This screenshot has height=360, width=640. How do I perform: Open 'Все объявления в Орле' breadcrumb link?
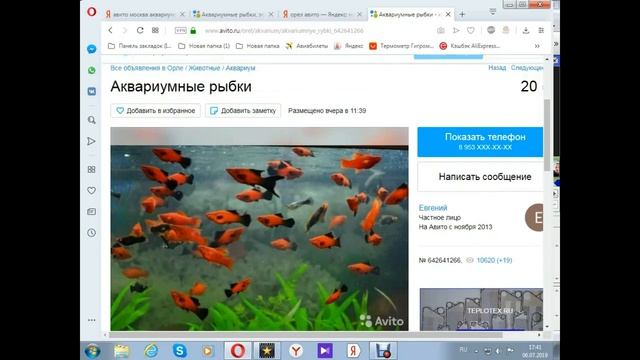click(147, 68)
